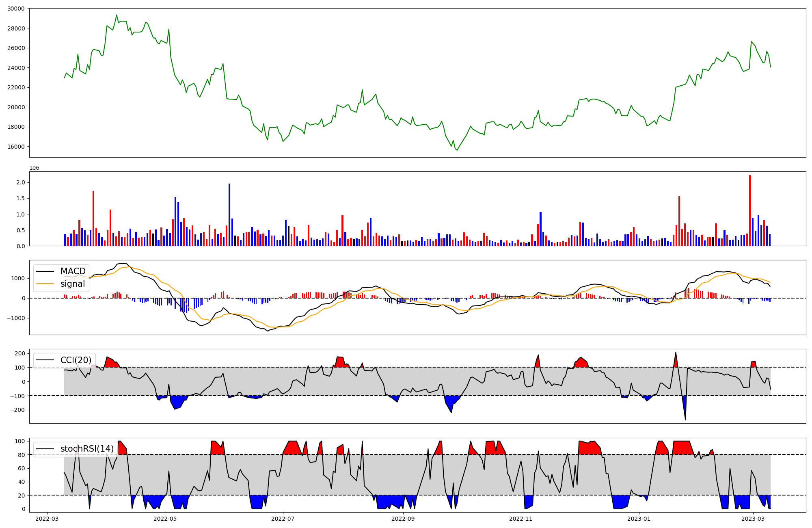812x528 pixels.
Task: Click the 2023-01 x-axis date label
Action: 639,519
